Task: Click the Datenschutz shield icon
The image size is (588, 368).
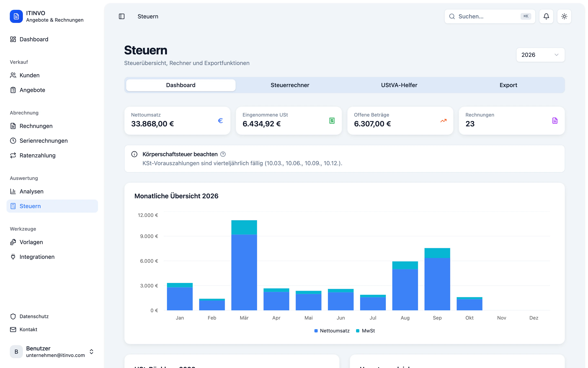Action: click(13, 316)
